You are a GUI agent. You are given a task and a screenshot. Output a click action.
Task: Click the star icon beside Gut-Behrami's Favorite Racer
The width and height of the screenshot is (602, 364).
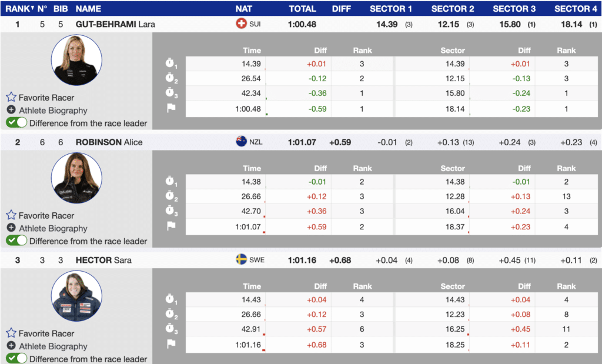coord(11,98)
